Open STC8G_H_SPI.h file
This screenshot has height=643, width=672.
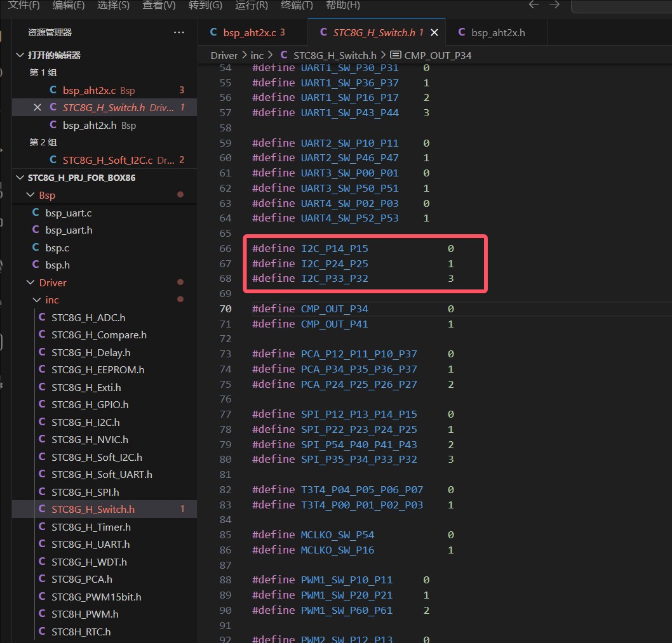[x=105, y=492]
